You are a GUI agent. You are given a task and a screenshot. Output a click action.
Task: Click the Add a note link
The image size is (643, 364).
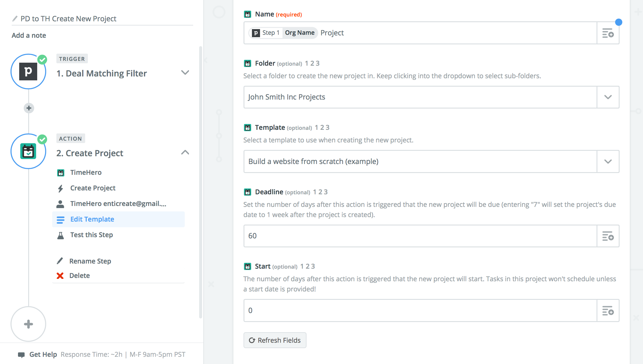point(29,35)
